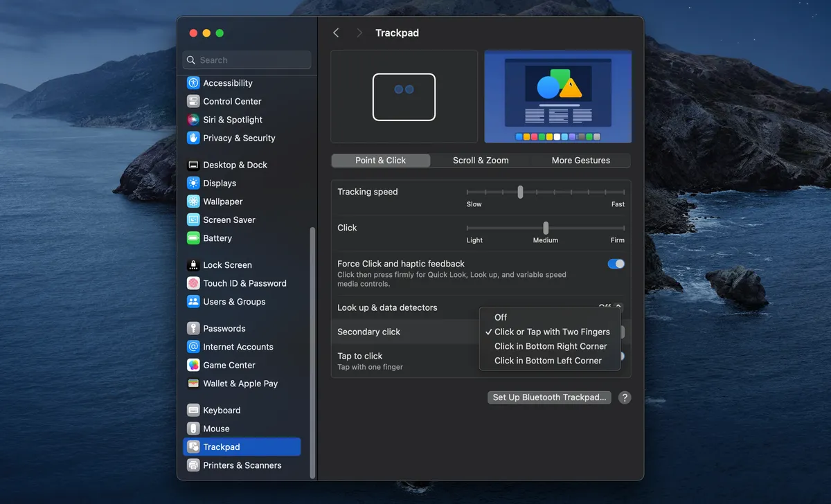Go back using the left chevron

click(336, 33)
